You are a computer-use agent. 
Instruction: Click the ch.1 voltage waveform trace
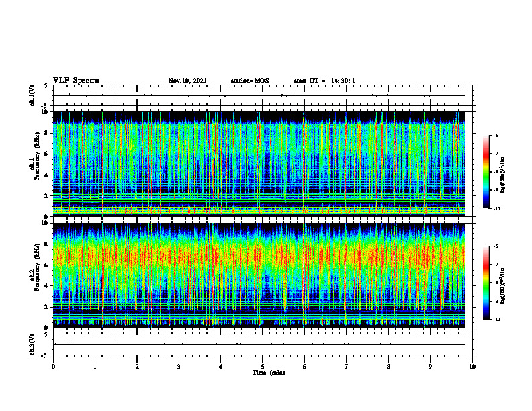coord(259,95)
